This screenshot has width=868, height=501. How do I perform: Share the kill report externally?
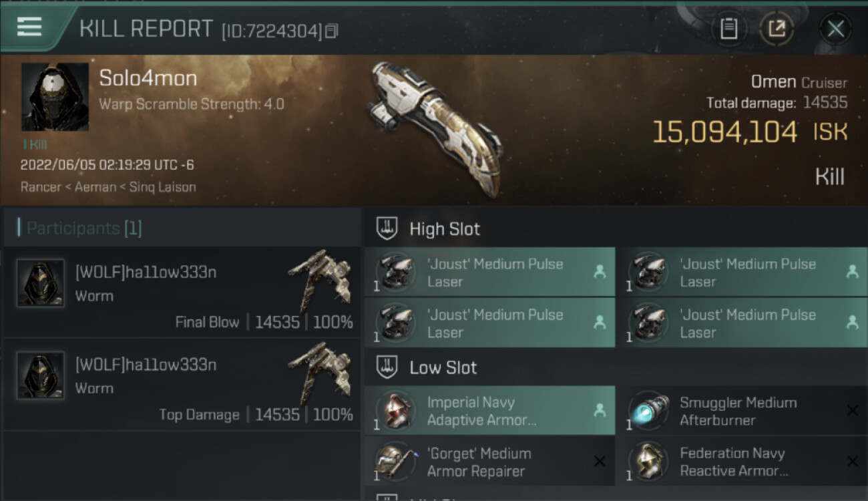click(777, 29)
